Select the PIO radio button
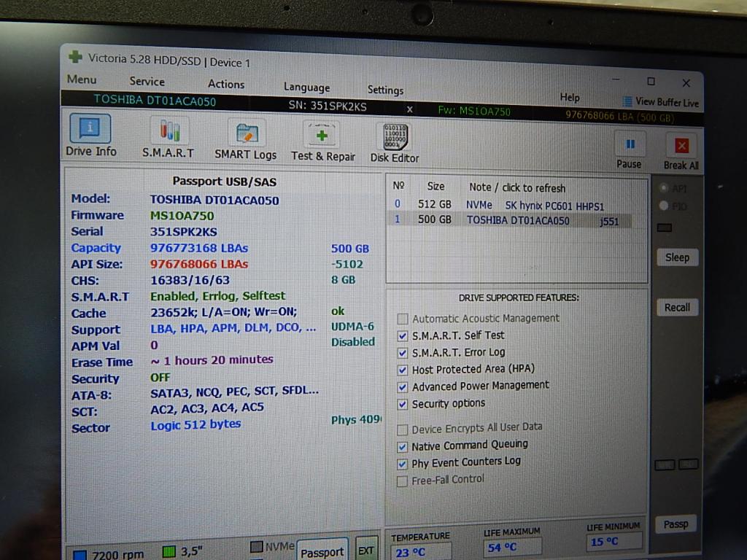747x560 pixels. (x=664, y=206)
